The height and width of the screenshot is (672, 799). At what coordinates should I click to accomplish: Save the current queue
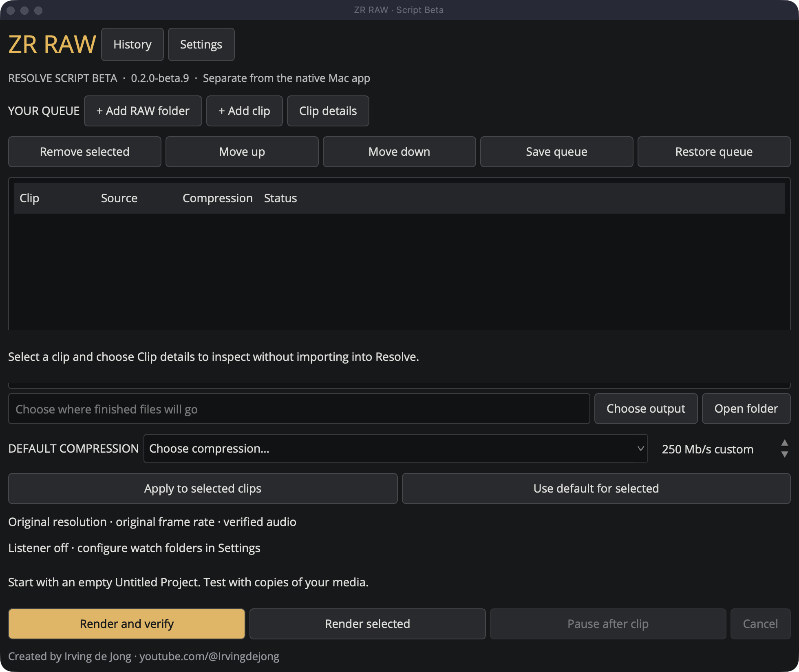556,152
